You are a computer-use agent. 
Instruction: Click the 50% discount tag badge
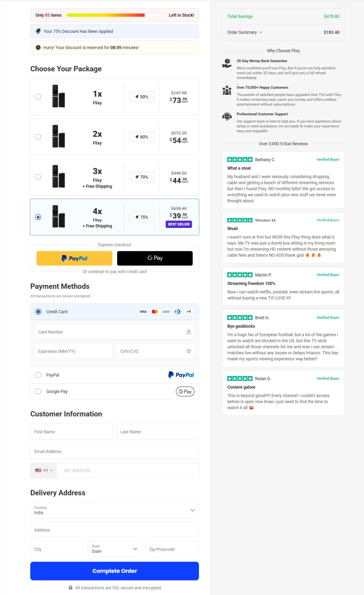tap(142, 97)
